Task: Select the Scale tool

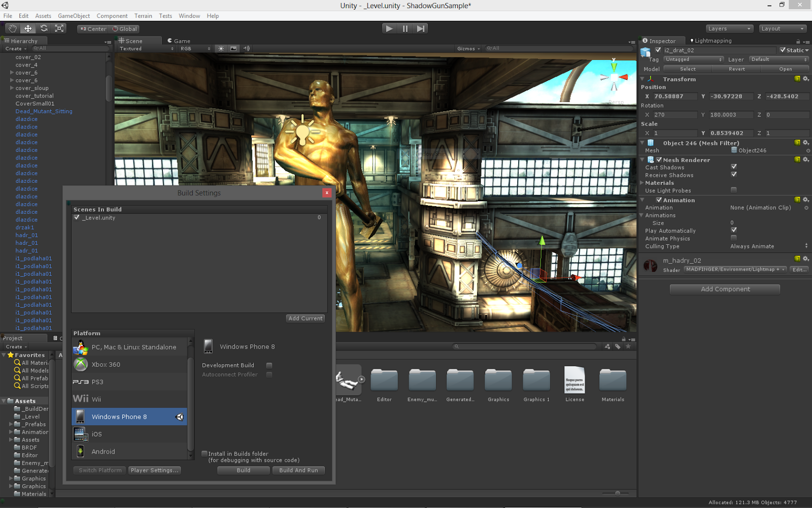Action: (59, 28)
